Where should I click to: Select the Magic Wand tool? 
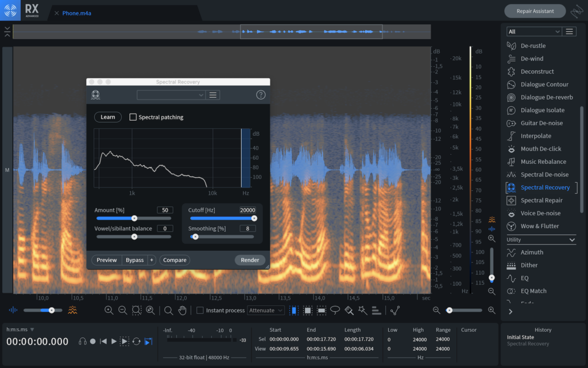(x=362, y=310)
